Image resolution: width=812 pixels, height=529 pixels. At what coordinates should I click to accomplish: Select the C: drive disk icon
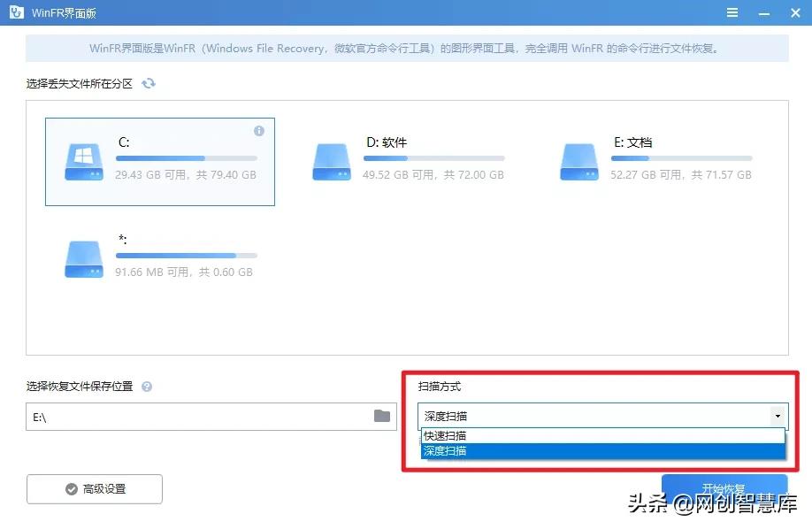[82, 161]
